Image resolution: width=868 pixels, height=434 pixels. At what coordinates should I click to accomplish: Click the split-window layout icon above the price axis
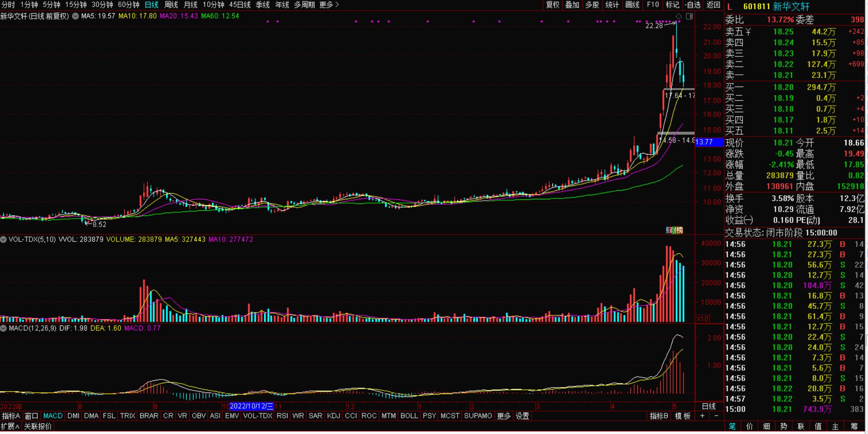tap(689, 15)
